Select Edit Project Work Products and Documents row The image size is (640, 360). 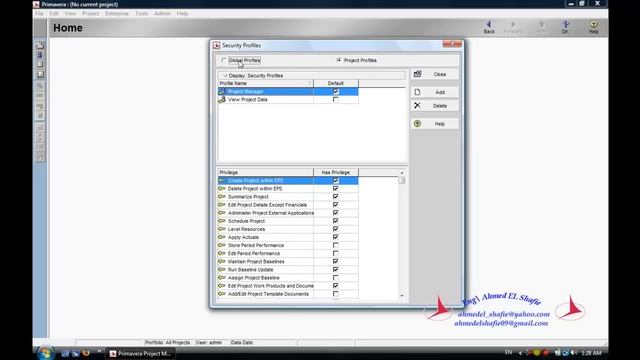pyautogui.click(x=288, y=286)
